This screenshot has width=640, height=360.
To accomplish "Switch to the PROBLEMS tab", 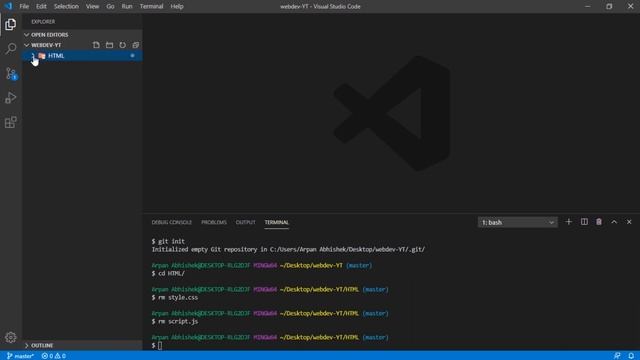I will point(214,222).
